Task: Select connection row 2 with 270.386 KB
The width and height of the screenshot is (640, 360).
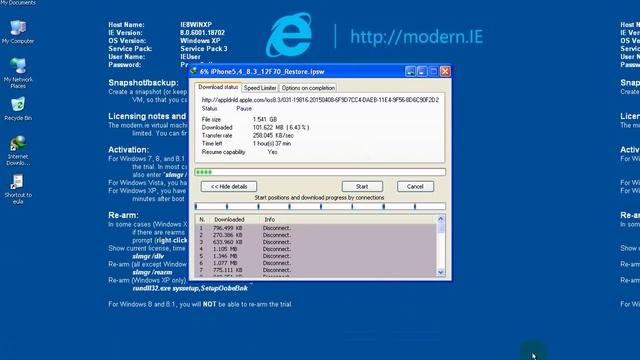Action: [x=316, y=235]
